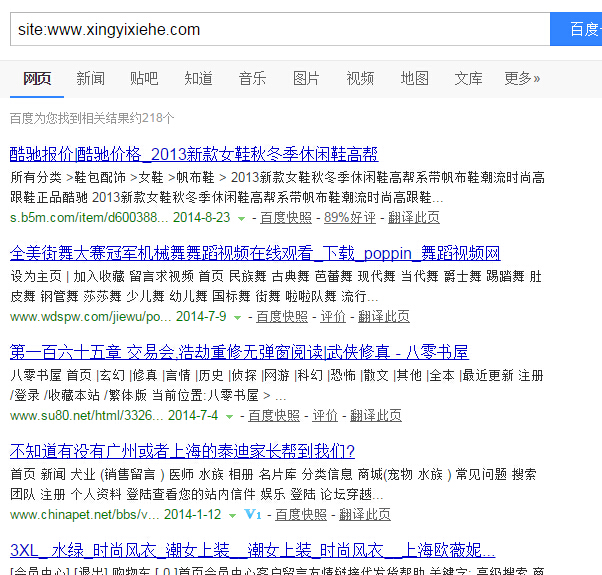Click the green URL www.chinapet.net/bbs/v...

tap(84, 515)
